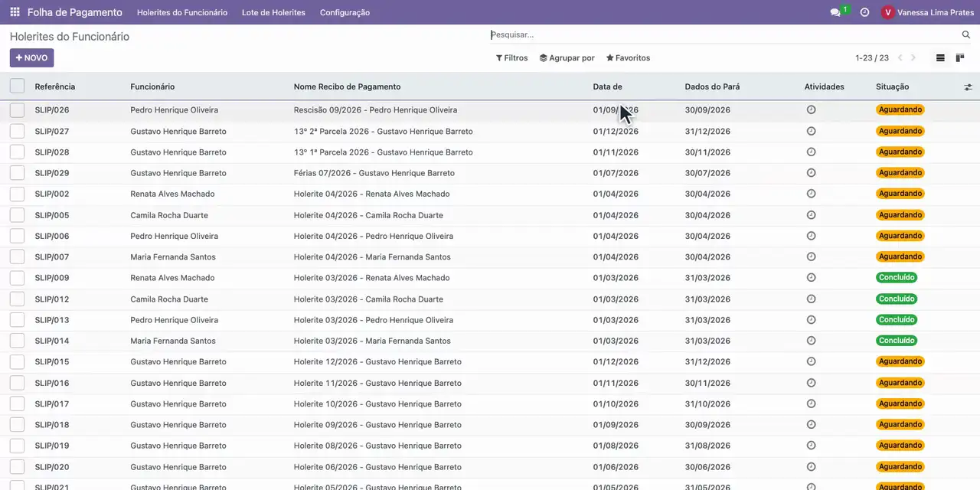Image resolution: width=980 pixels, height=490 pixels.
Task: Click the search magnifier icon
Action: [966, 34]
